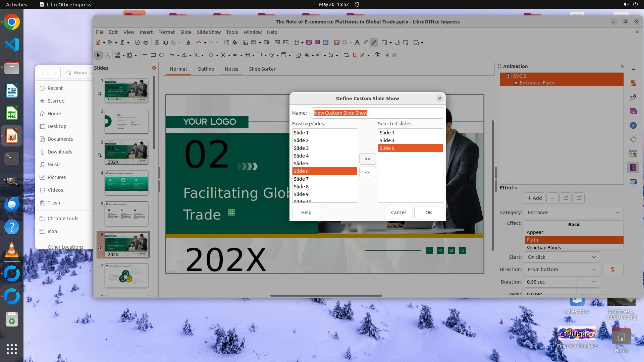
Task: Open the Direction 'From bottom' dropdown
Action: tap(561, 269)
